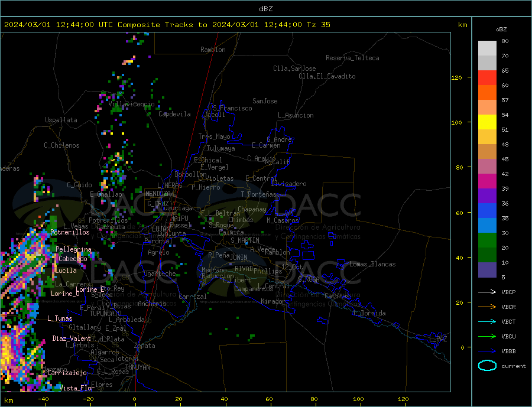Click the L_Tunas label
The width and height of the screenshot is (532, 407).
(x=60, y=318)
